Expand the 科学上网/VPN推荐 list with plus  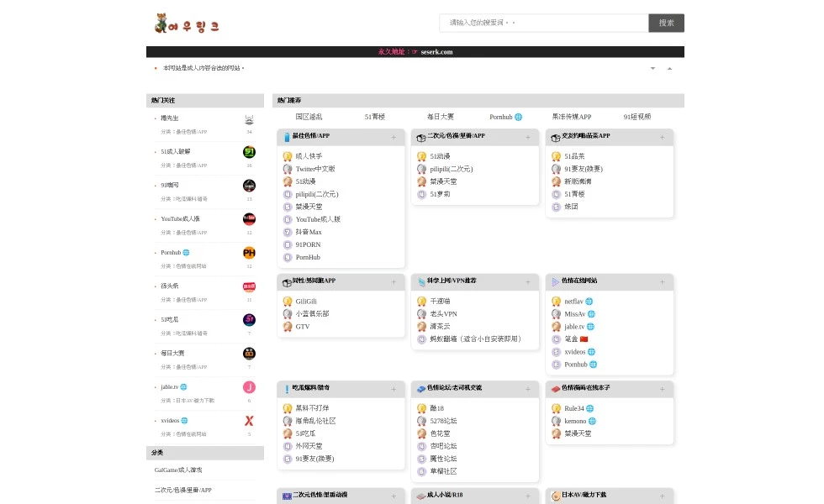[x=527, y=281]
